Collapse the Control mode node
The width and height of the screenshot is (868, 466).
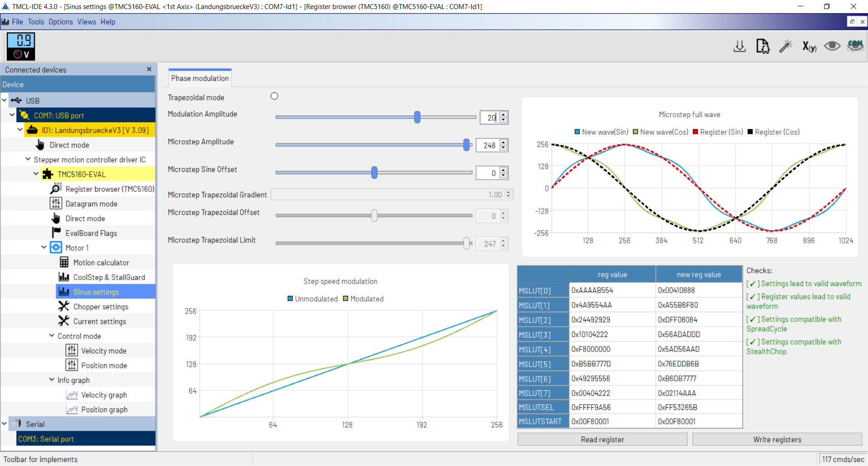[x=52, y=336]
